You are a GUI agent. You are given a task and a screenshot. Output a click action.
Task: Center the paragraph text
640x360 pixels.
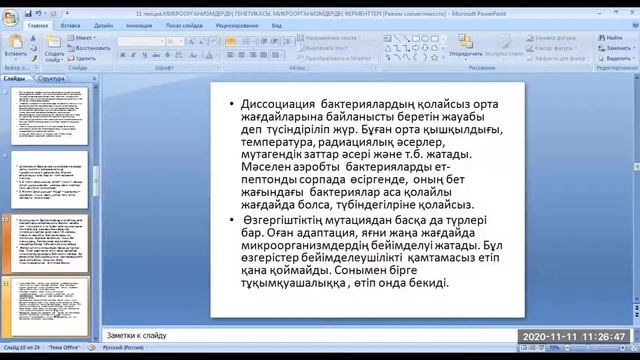click(241, 55)
